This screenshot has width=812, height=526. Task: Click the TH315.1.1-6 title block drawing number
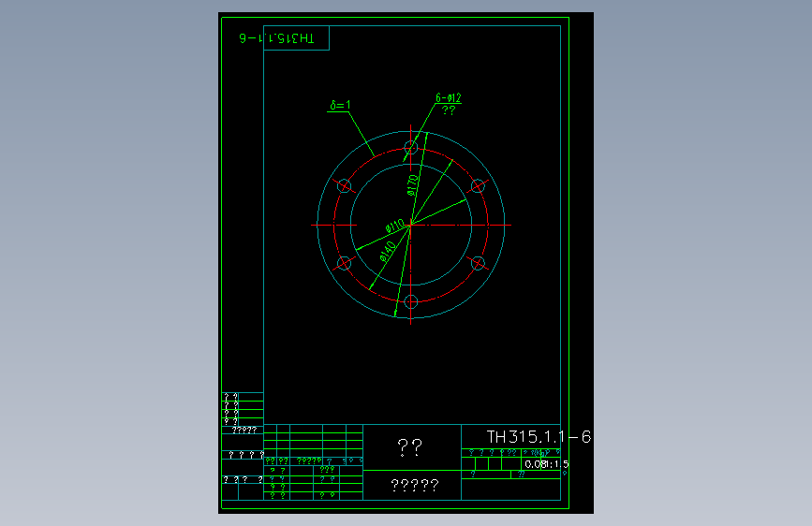(539, 437)
